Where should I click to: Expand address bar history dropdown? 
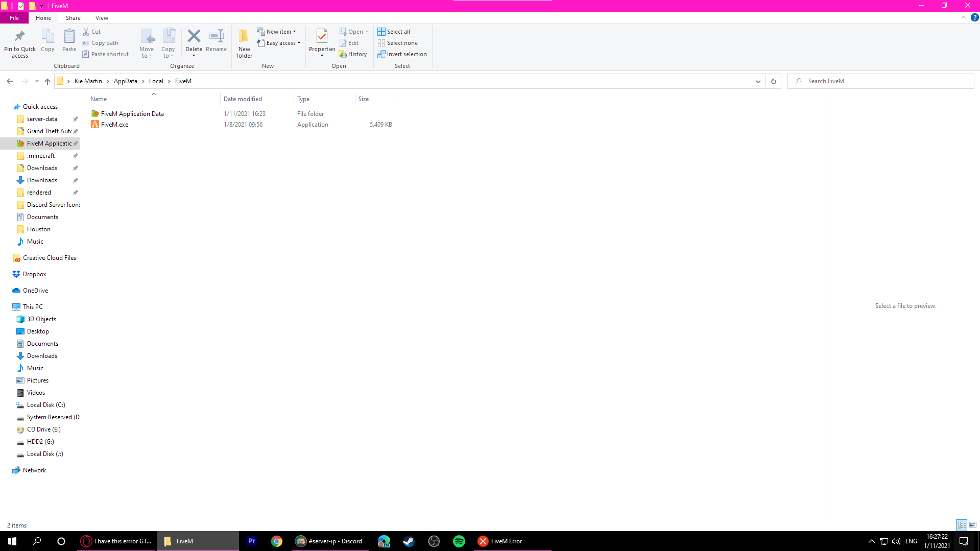tap(758, 81)
